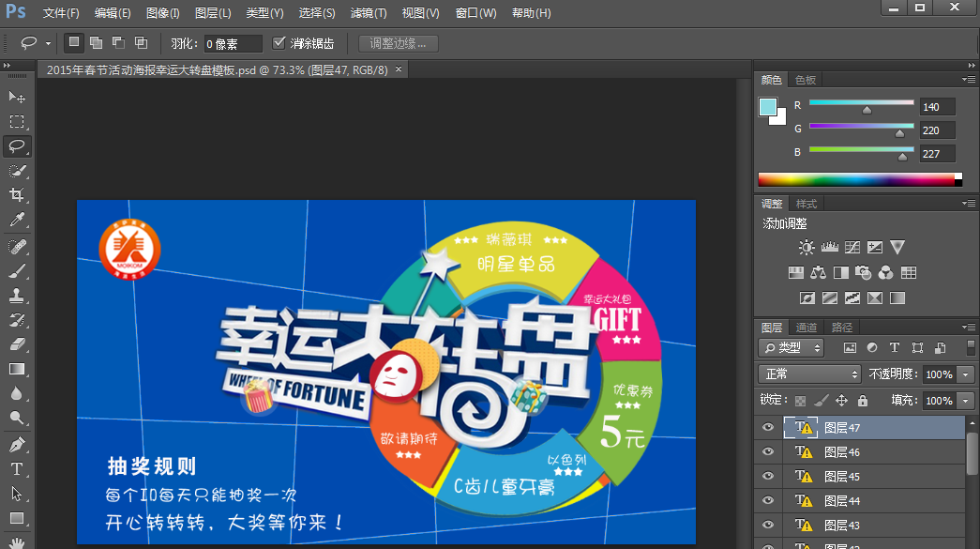The height and width of the screenshot is (549, 980).
Task: Open the 填充 fill slider arrow
Action: click(966, 400)
